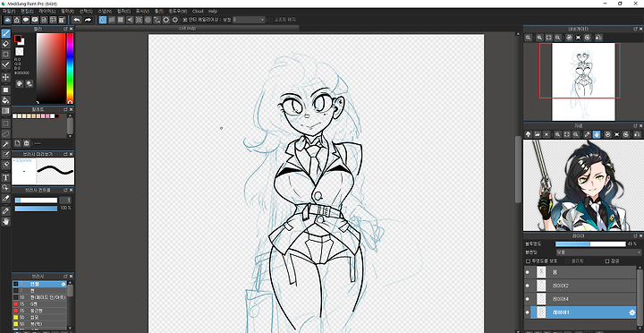Undock the Brush list panel
The width and height of the screenshot is (644, 333).
[65, 277]
